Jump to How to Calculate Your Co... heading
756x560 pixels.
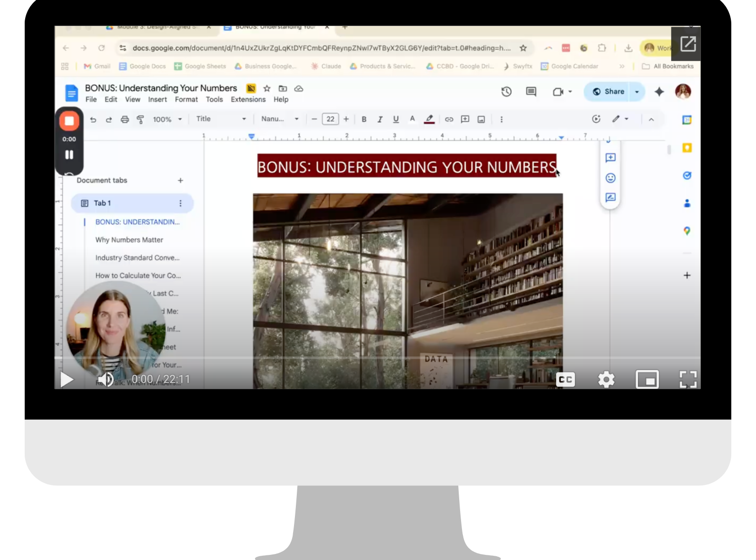(x=138, y=276)
